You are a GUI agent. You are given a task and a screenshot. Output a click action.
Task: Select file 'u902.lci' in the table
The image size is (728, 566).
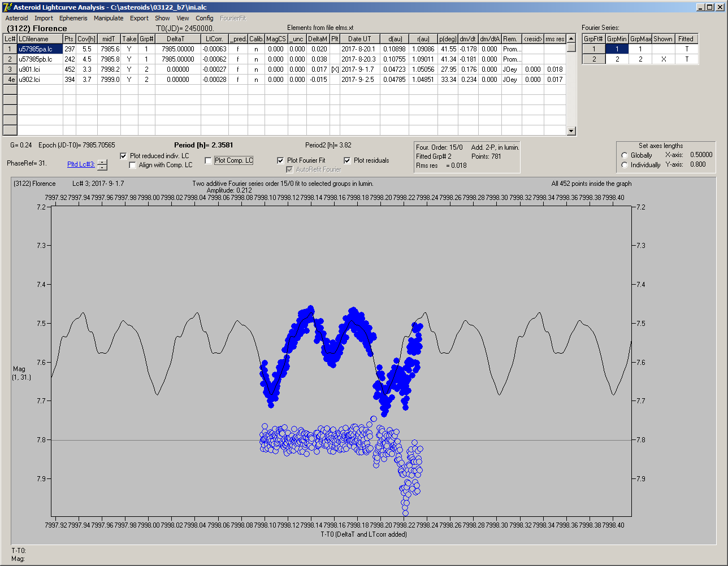point(40,80)
